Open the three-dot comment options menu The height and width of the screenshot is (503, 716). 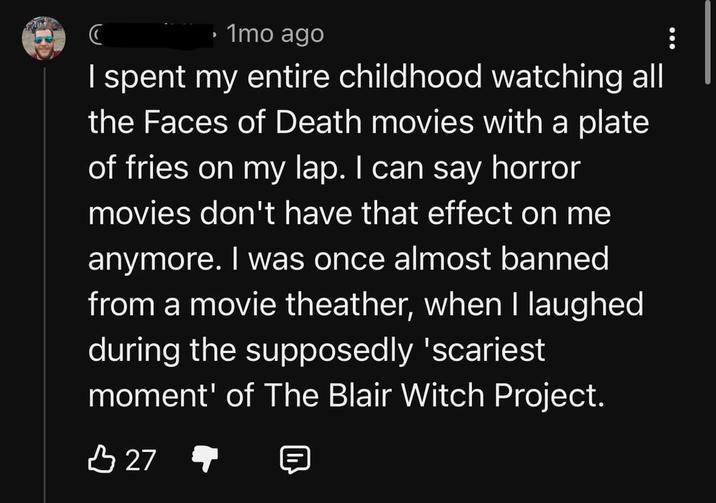click(672, 39)
